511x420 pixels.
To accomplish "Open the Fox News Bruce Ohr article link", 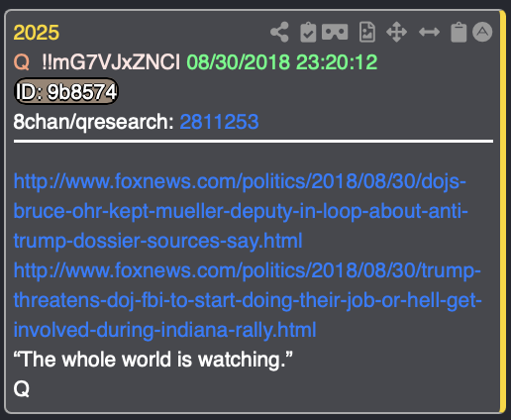I will coord(241,211).
